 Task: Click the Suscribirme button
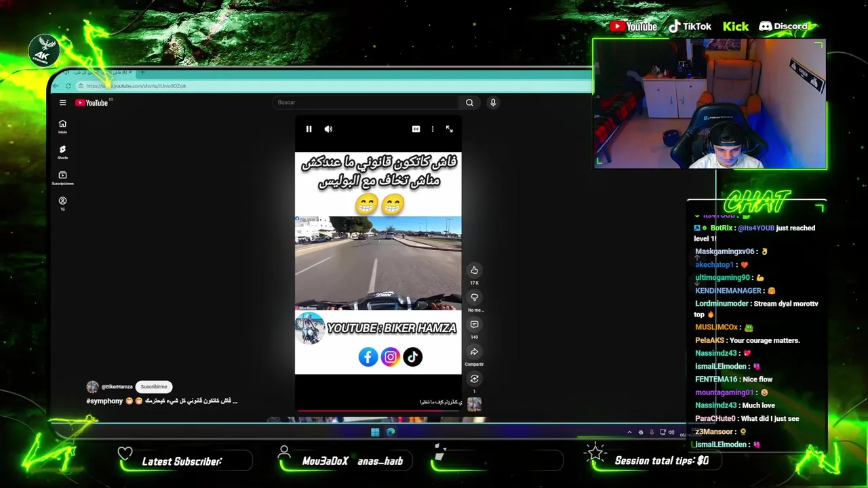(154, 387)
